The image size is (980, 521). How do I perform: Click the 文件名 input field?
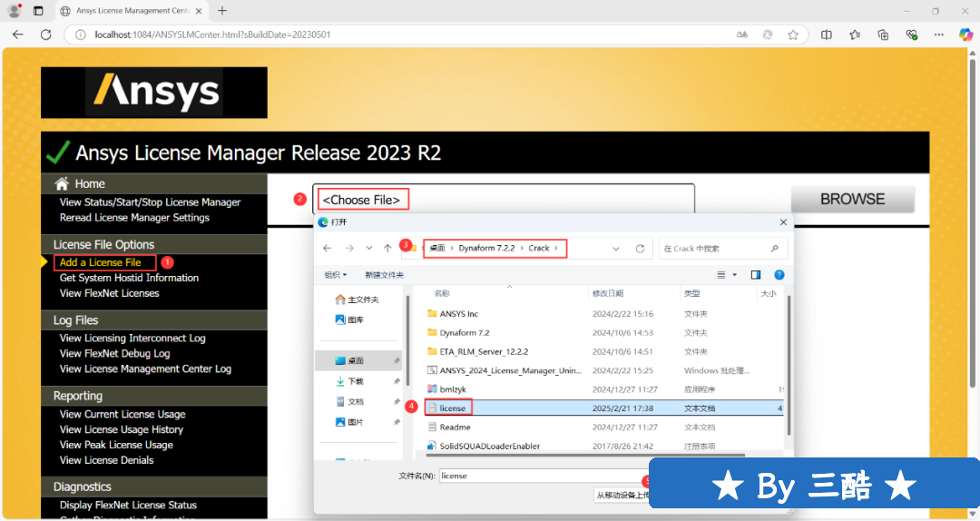544,476
